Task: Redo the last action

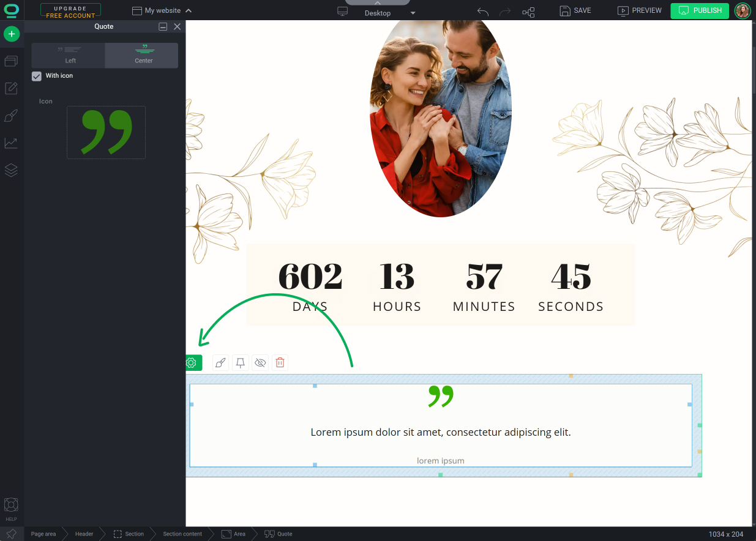Action: pyautogui.click(x=506, y=11)
